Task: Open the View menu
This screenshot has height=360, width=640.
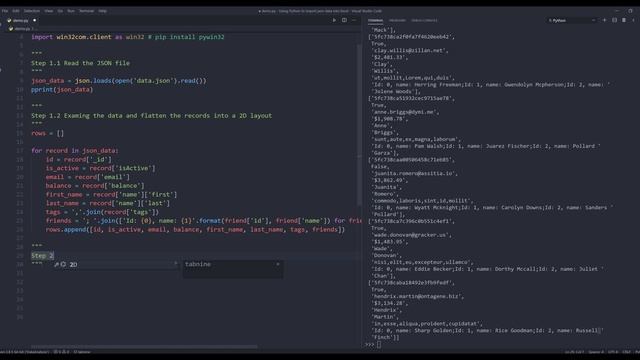Action: [49, 11]
